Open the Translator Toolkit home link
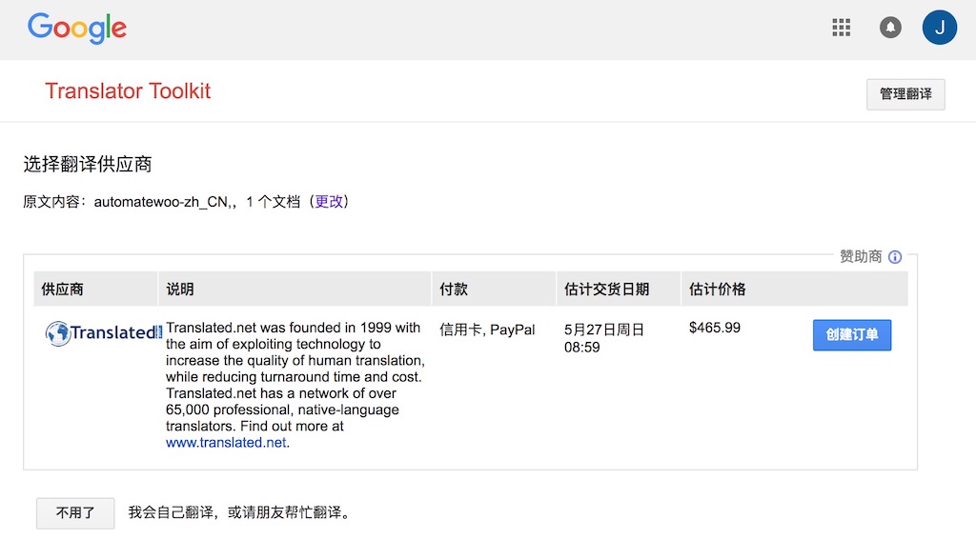This screenshot has height=560, width=976. coord(128,91)
